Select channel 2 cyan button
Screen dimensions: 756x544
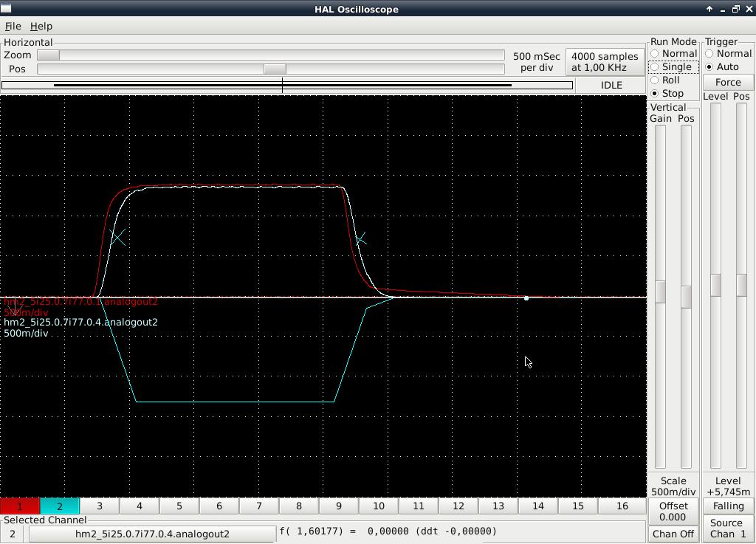click(x=60, y=506)
